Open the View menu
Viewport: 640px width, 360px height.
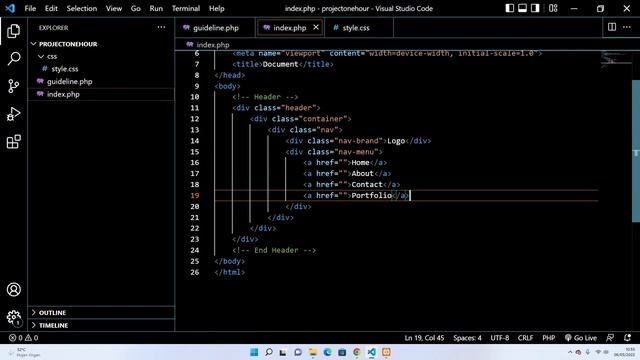pyautogui.click(x=113, y=8)
